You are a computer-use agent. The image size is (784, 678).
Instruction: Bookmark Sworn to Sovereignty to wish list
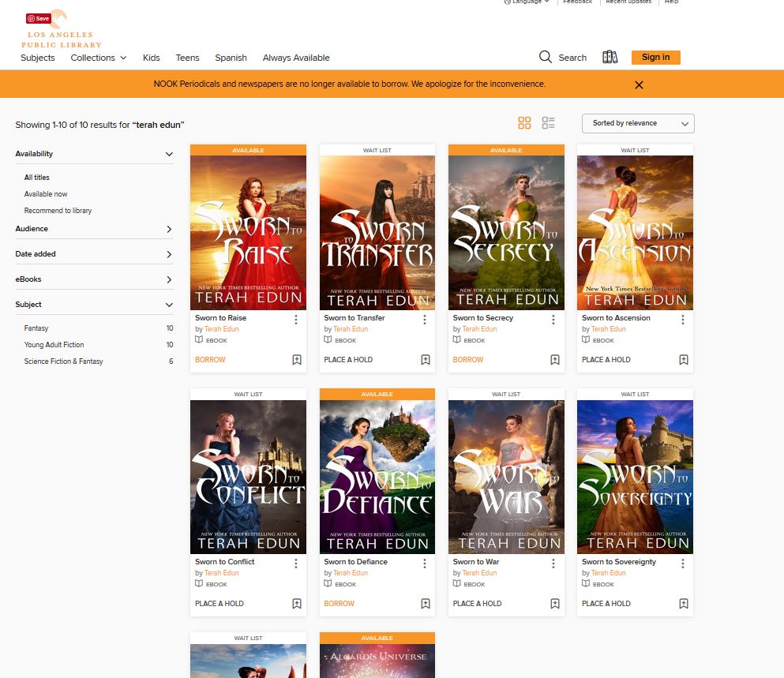point(684,604)
